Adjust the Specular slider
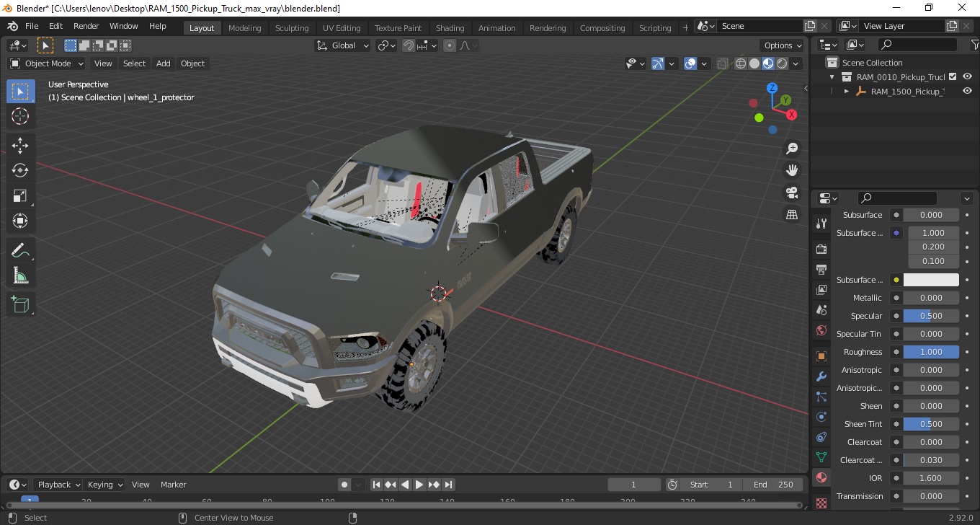 tap(931, 316)
